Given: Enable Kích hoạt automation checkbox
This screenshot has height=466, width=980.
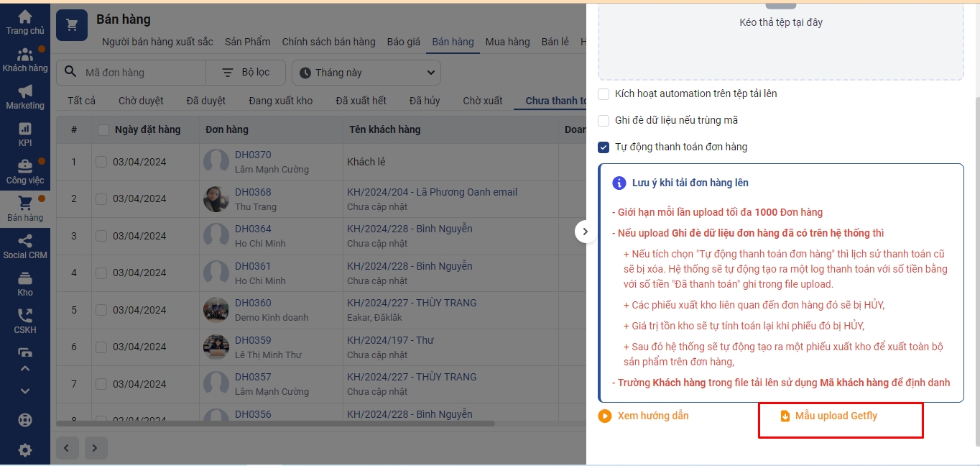Looking at the screenshot, I should coord(604,93).
